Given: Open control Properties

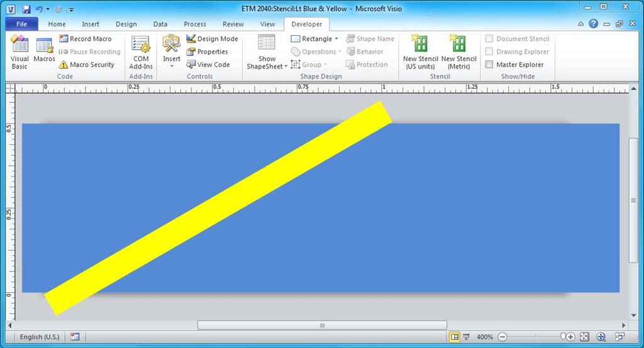Looking at the screenshot, I should [207, 52].
